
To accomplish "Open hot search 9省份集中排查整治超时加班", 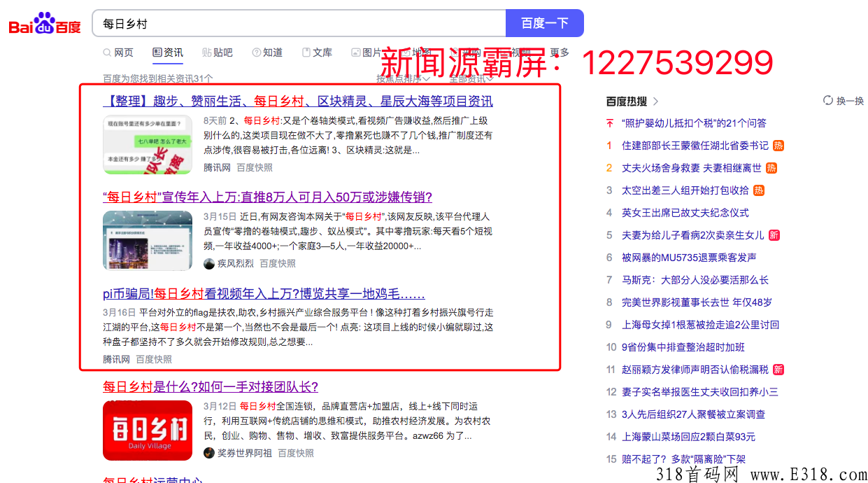I will (683, 347).
